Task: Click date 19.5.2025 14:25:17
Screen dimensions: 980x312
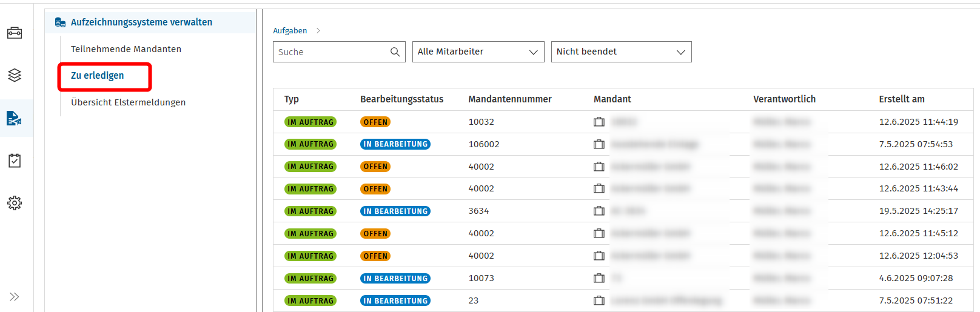Action: click(x=919, y=211)
